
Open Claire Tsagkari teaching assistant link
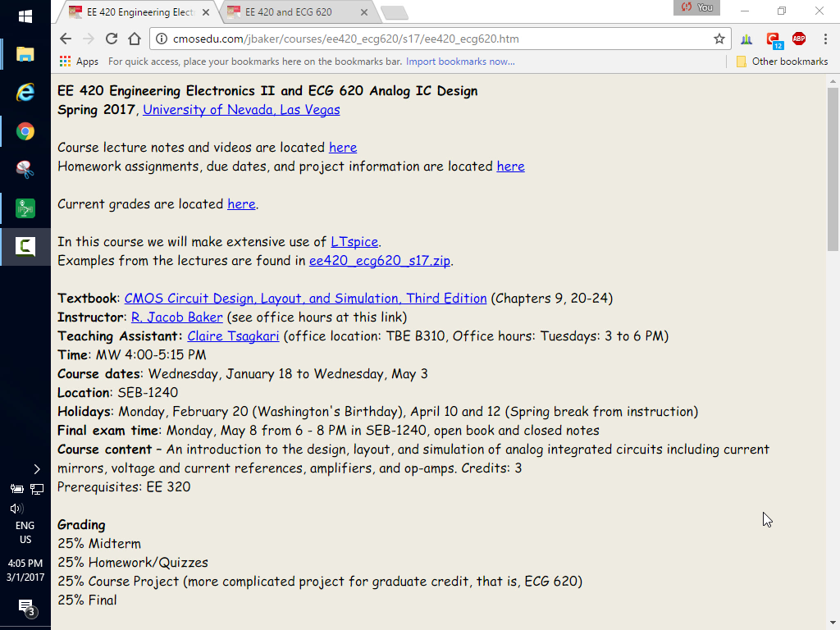(233, 336)
